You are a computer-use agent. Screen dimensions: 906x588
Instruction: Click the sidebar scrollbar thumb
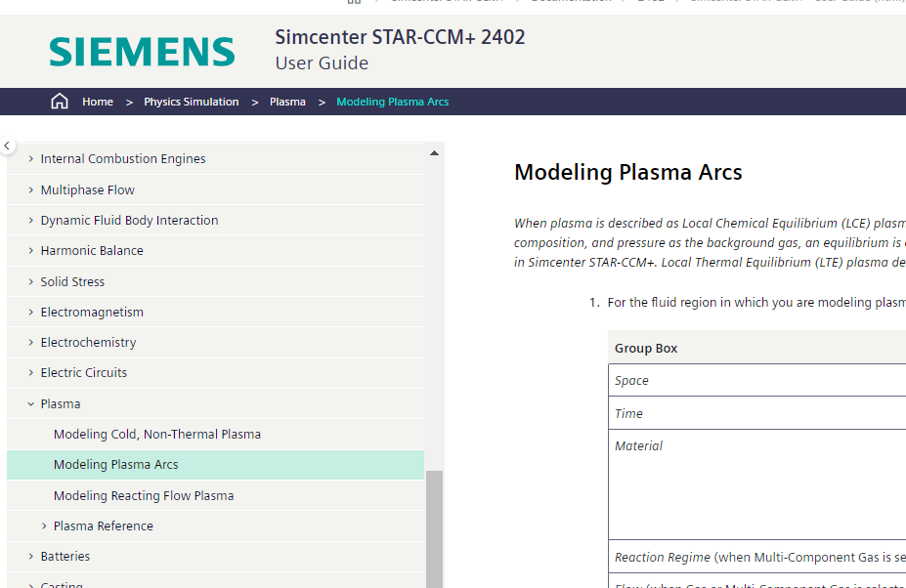pyautogui.click(x=435, y=529)
